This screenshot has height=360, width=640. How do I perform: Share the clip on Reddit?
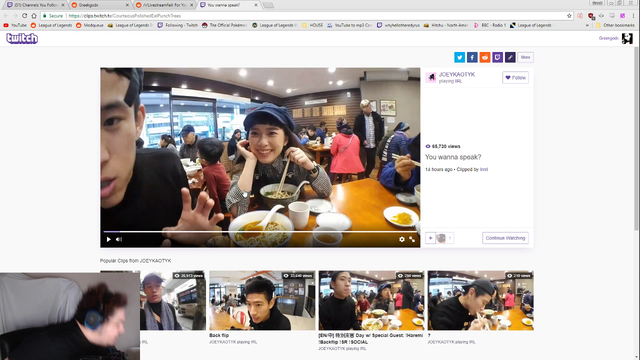[x=485, y=58]
